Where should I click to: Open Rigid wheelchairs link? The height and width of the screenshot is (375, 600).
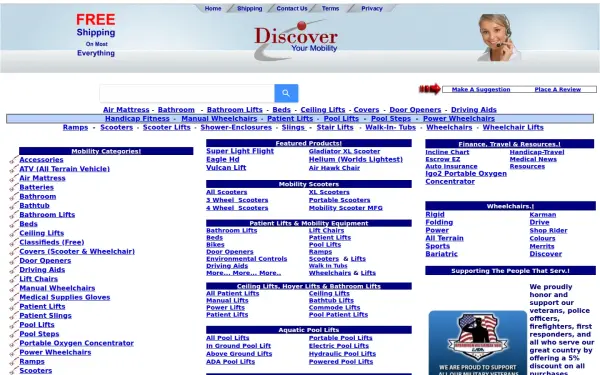435,214
